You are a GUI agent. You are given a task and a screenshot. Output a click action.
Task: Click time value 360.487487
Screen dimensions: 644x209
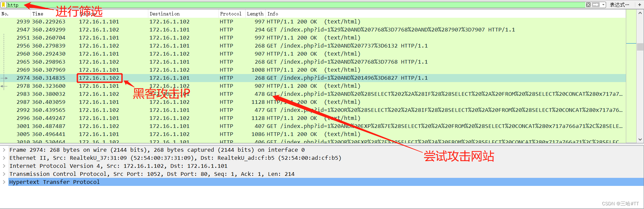(x=49, y=126)
